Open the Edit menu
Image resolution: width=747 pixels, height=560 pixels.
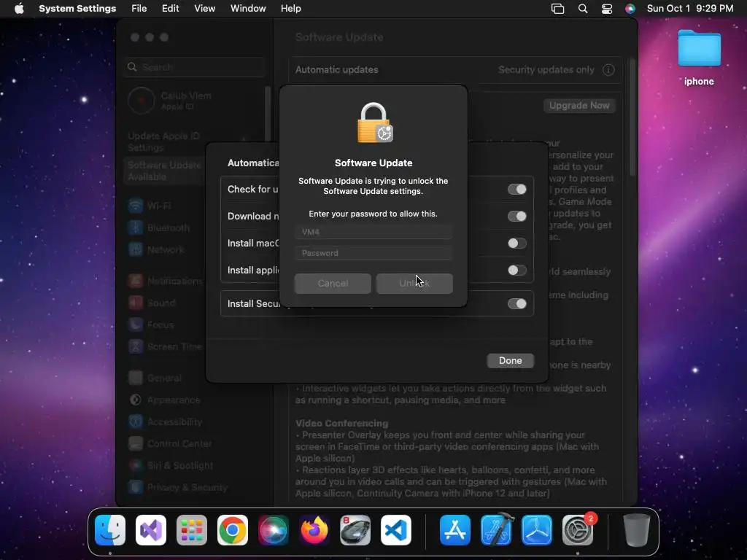170,9
